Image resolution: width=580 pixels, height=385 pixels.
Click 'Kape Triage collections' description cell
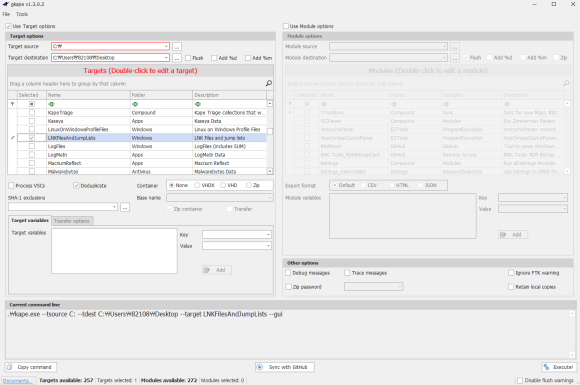pyautogui.click(x=229, y=112)
